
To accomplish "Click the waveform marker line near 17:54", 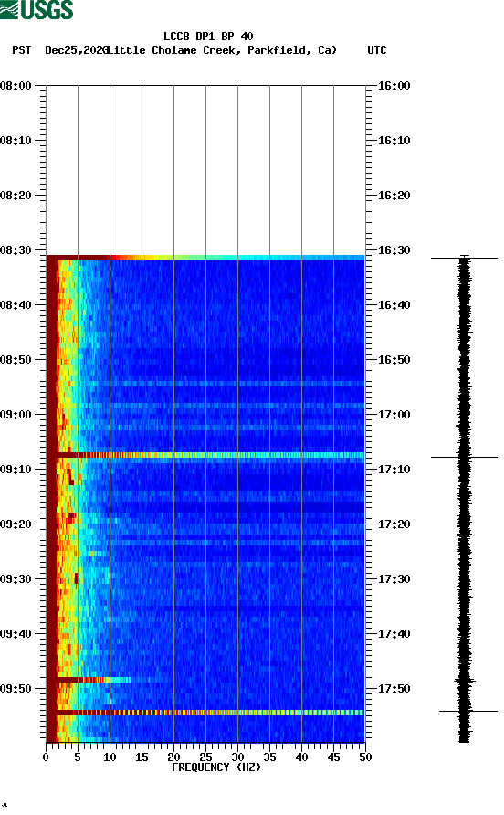I will (x=468, y=711).
